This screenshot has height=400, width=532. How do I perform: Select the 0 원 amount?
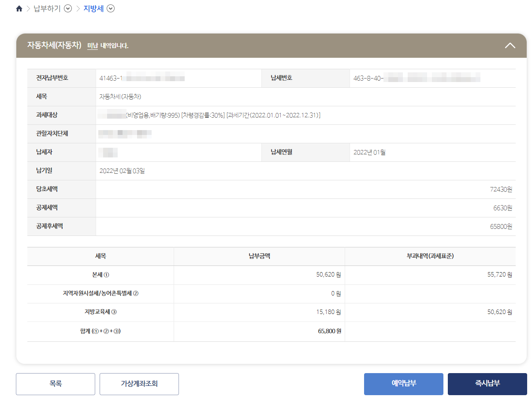(x=336, y=294)
